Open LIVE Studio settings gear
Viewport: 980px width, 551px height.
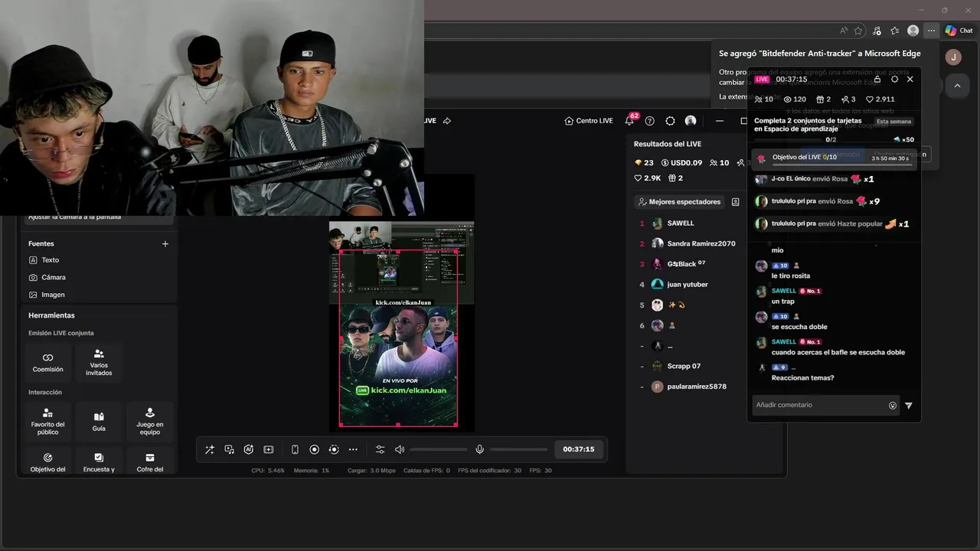(x=670, y=121)
